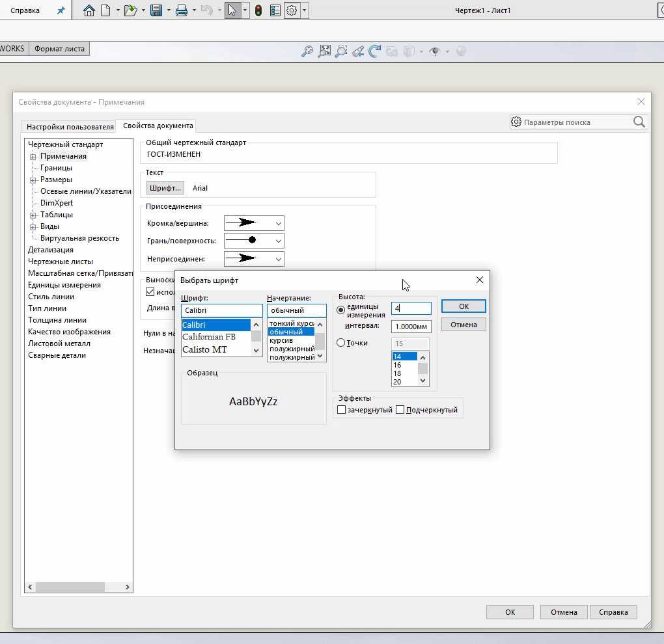664x644 pixels.
Task: Open the Формат листа tab
Action: [59, 49]
